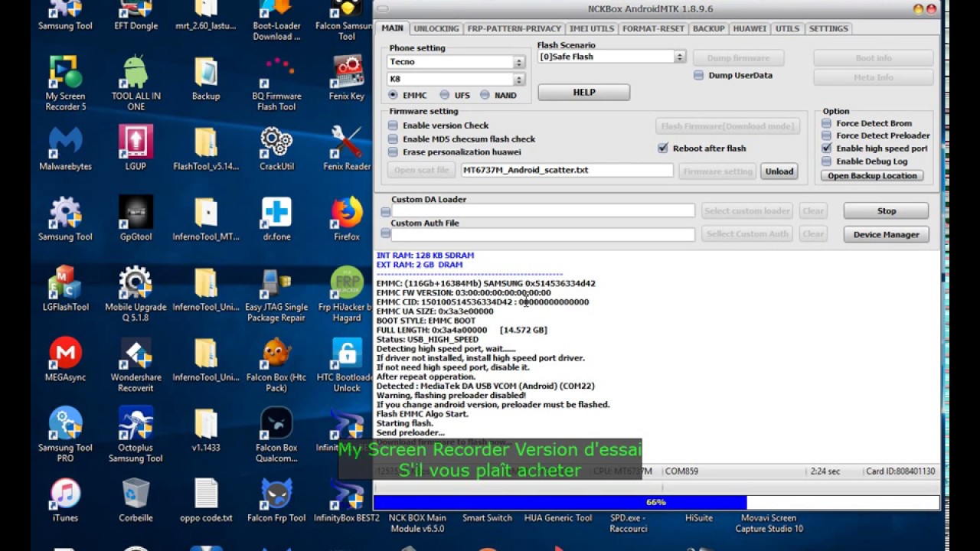The image size is (980, 551).
Task: Launch HTC Bootloader Unlock icon
Action: click(347, 364)
